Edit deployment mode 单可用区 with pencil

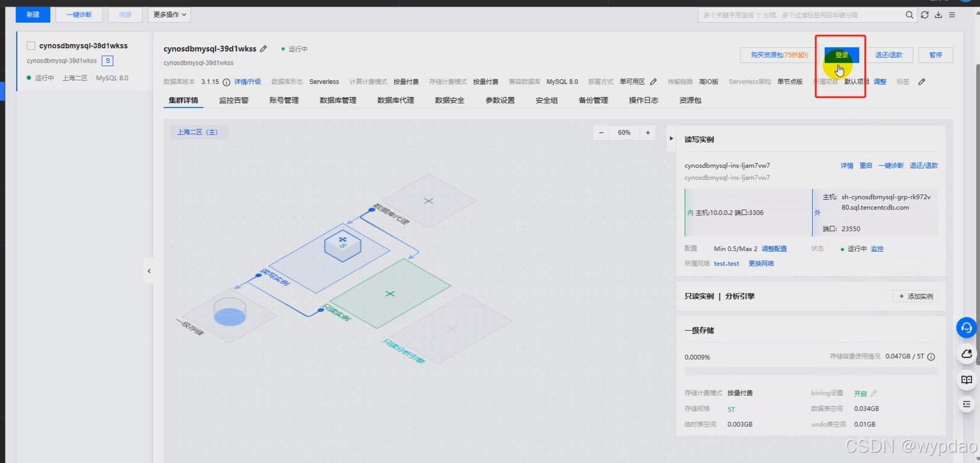pyautogui.click(x=653, y=81)
